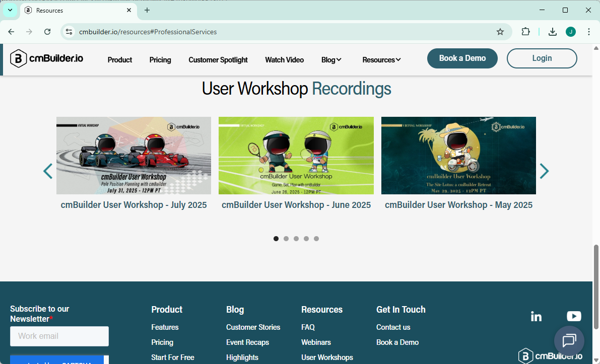Viewport: 600px width, 364px height.
Task: Click the browser forward arrow
Action: pyautogui.click(x=29, y=32)
